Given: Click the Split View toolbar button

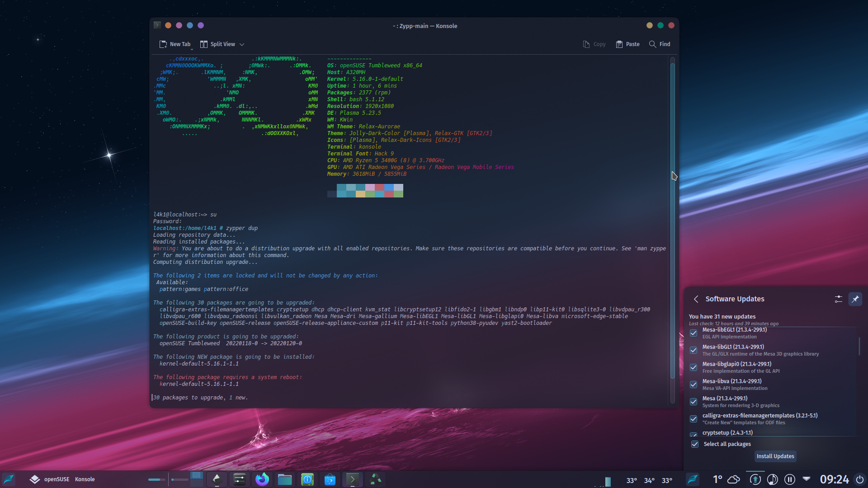Looking at the screenshot, I should [x=217, y=44].
